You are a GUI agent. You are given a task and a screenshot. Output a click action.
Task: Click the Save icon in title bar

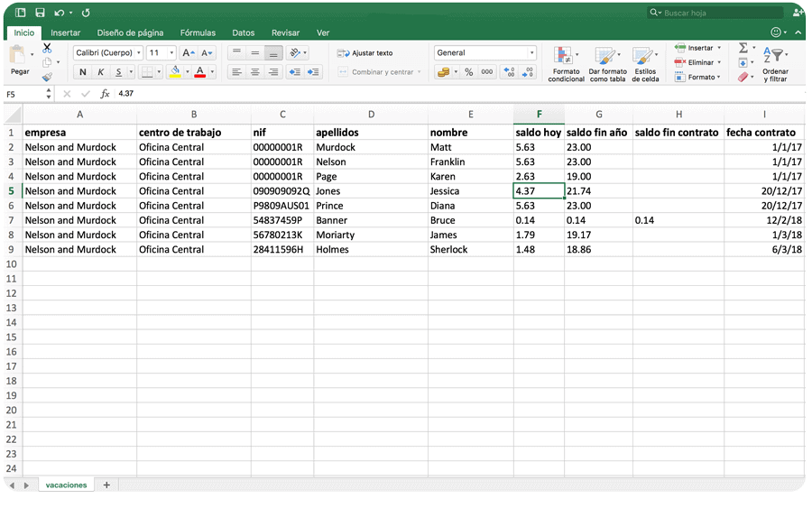point(40,13)
